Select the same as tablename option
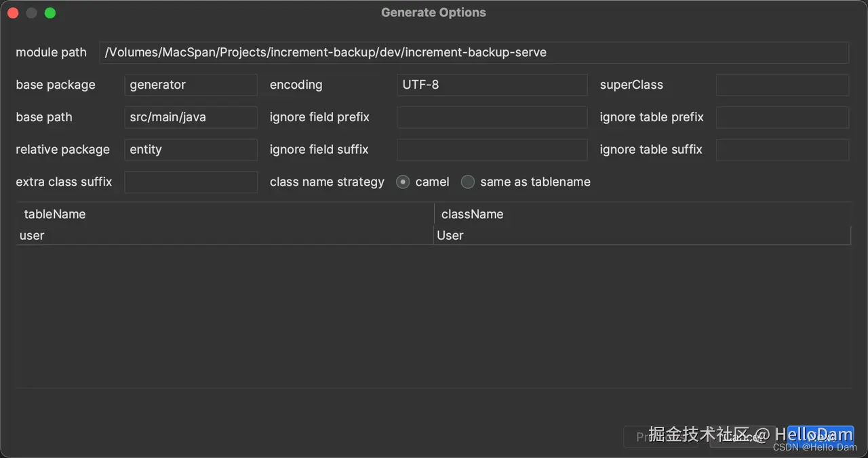Screen dimensions: 868x458 (468, 182)
